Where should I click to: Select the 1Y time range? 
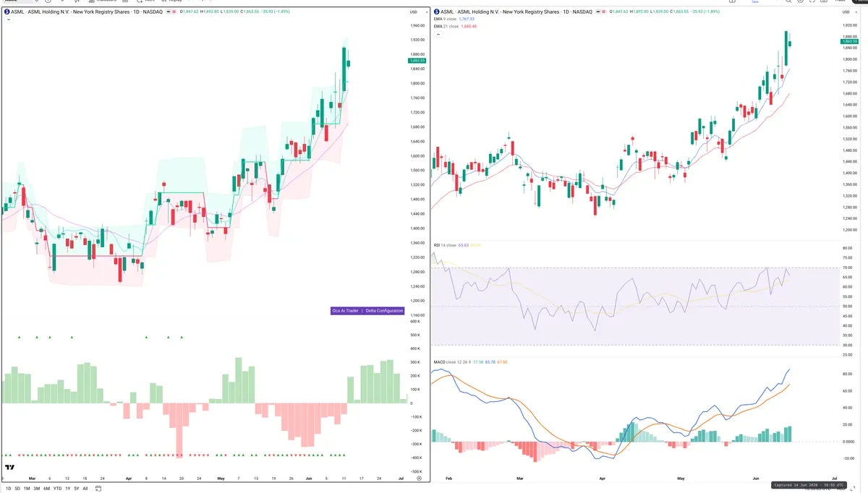click(68, 488)
